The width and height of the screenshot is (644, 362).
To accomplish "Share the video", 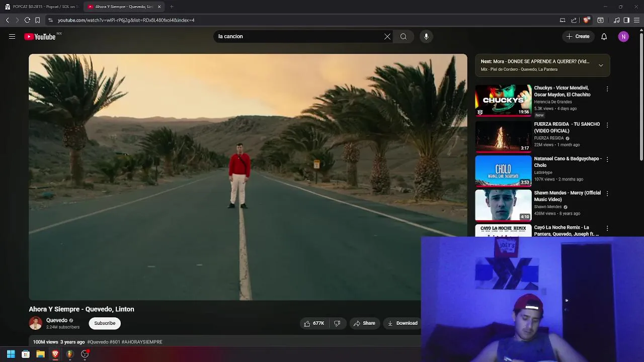I will [x=364, y=323].
